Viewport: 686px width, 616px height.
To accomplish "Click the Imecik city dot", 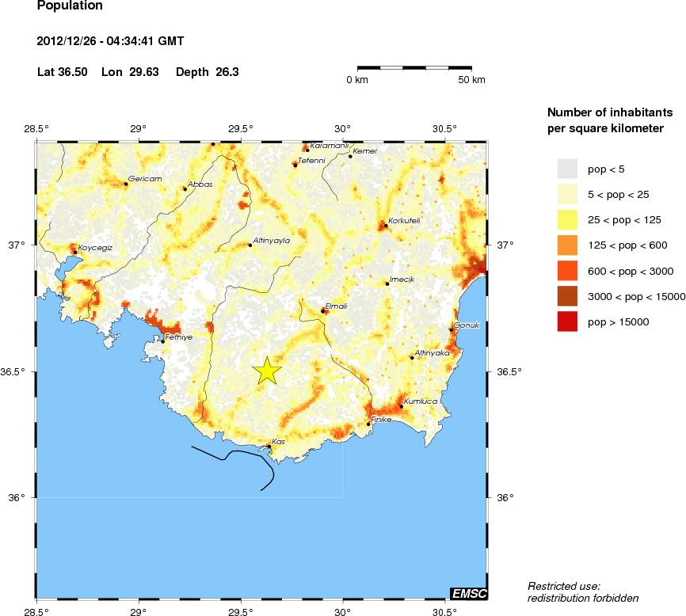I will click(x=387, y=283).
